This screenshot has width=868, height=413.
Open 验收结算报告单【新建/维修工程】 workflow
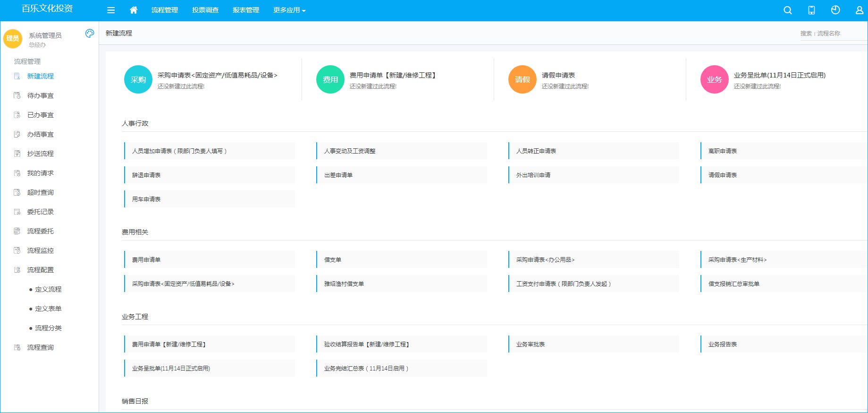point(402,344)
